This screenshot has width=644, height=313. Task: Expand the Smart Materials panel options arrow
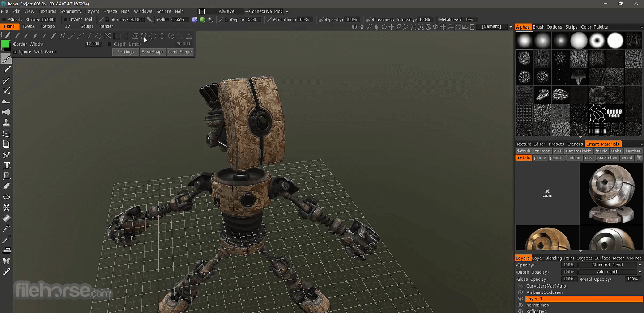tap(641, 144)
